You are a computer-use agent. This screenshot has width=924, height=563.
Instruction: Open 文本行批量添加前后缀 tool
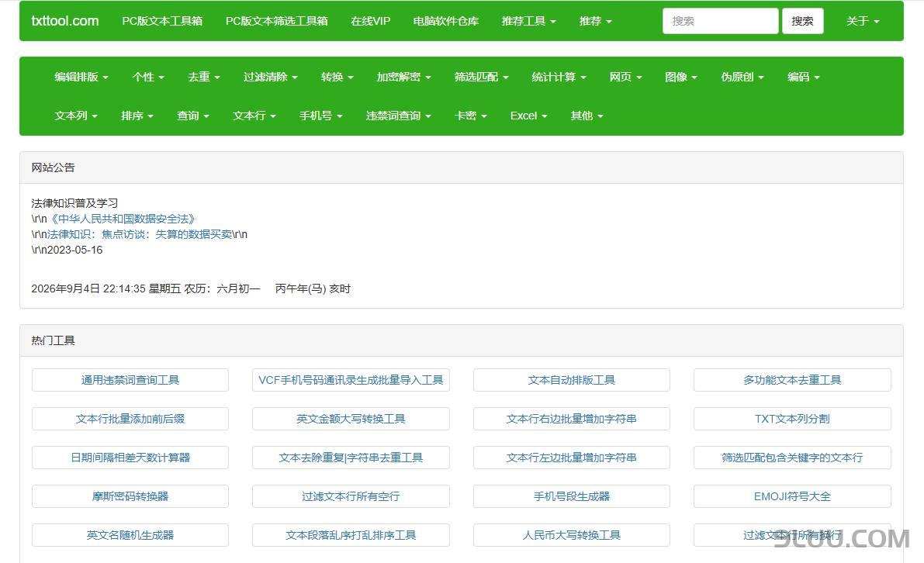pos(130,419)
